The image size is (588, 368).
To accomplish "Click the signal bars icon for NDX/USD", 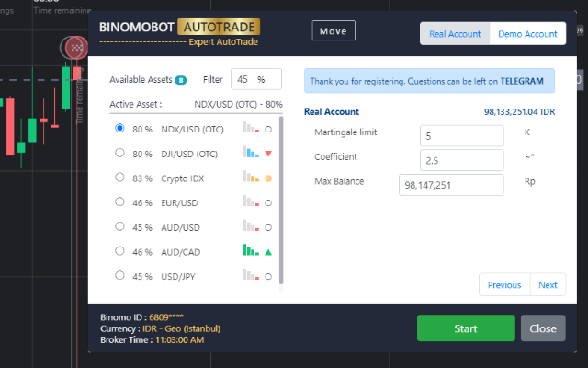I will pyautogui.click(x=251, y=127).
